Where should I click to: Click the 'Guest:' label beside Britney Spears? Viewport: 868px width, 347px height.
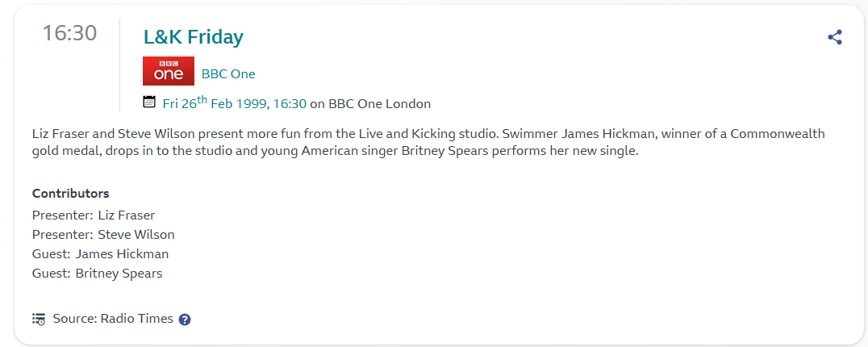[x=52, y=274]
